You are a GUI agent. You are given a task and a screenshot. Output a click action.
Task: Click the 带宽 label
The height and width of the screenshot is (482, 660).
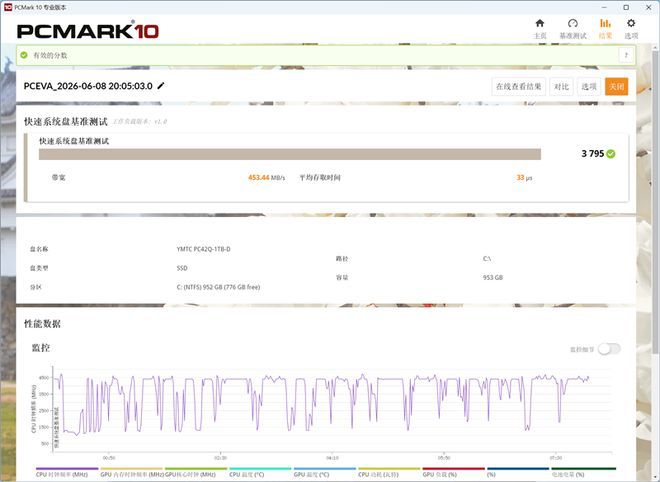click(x=59, y=178)
